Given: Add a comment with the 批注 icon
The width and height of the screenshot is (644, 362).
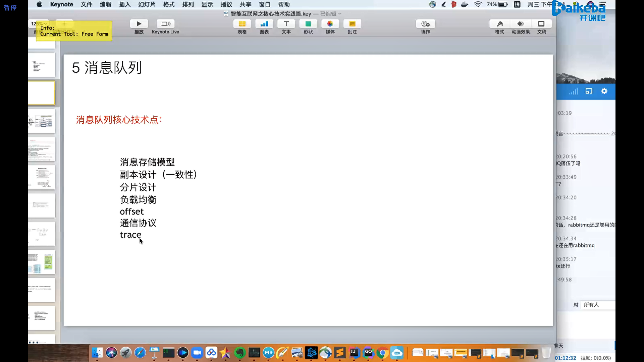Looking at the screenshot, I should (x=352, y=24).
